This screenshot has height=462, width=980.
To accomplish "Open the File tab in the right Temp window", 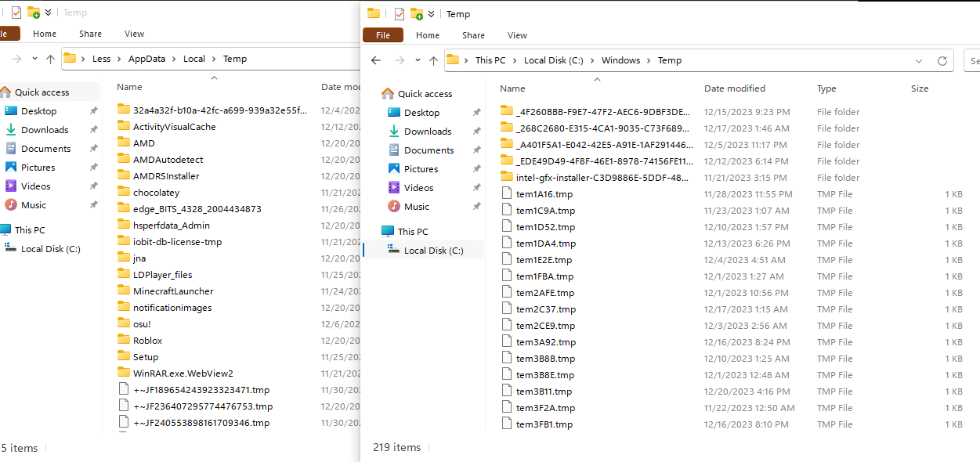I will pos(383,35).
